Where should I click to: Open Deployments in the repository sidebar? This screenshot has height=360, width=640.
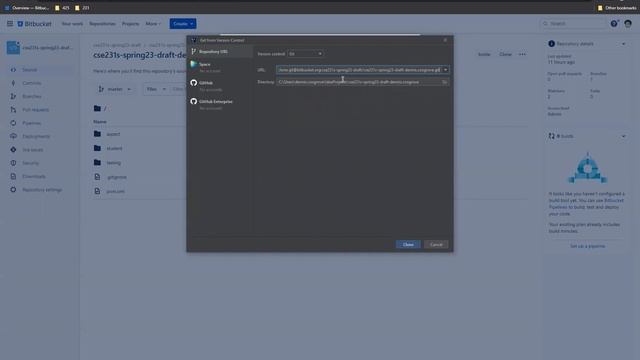point(36,136)
